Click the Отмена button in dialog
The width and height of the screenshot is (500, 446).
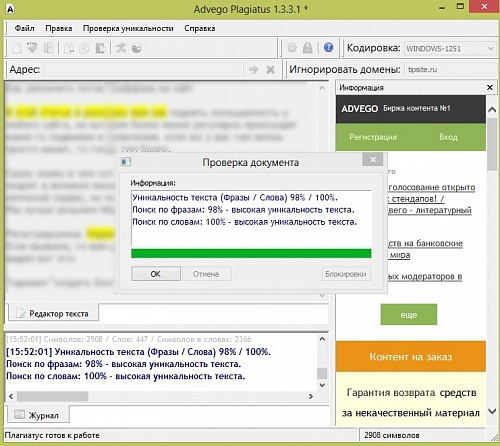coord(206,274)
